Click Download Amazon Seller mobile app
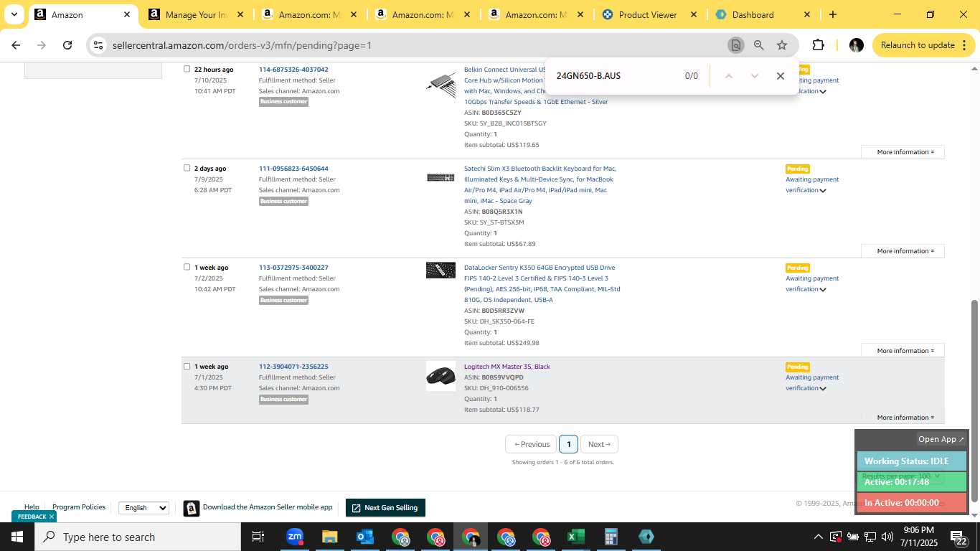This screenshot has height=551, width=980. (x=258, y=507)
